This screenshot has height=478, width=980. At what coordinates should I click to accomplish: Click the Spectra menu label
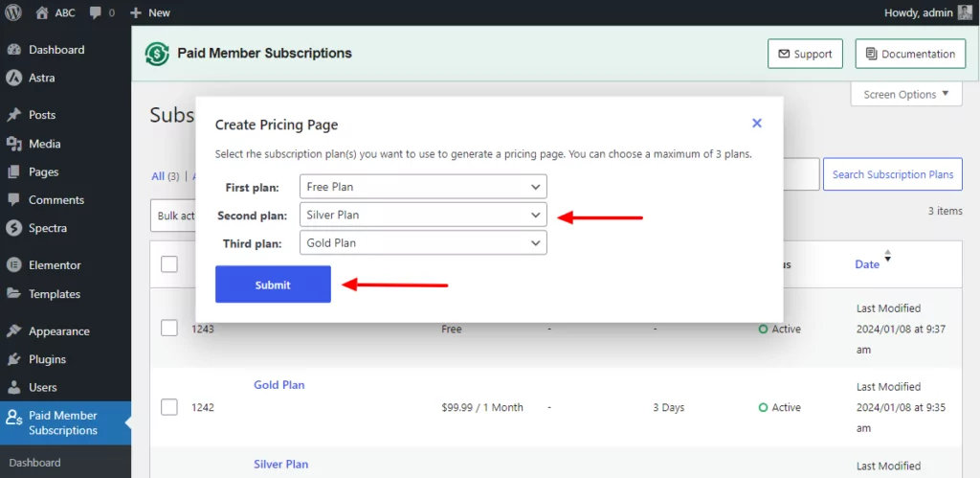[x=48, y=228]
